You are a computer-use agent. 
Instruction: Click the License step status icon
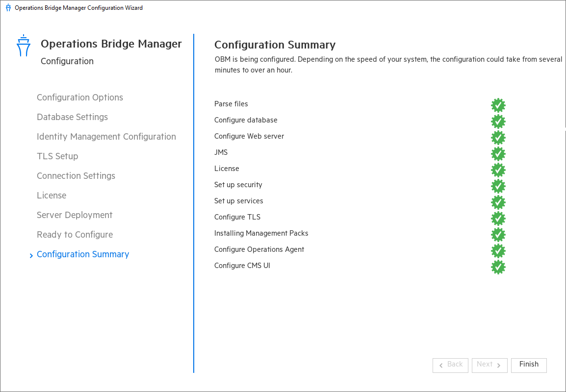(498, 170)
